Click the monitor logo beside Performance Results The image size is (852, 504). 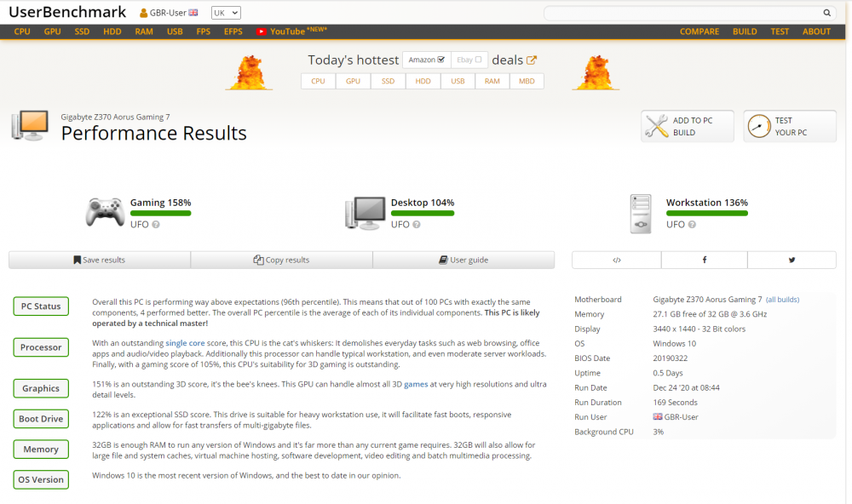point(29,124)
